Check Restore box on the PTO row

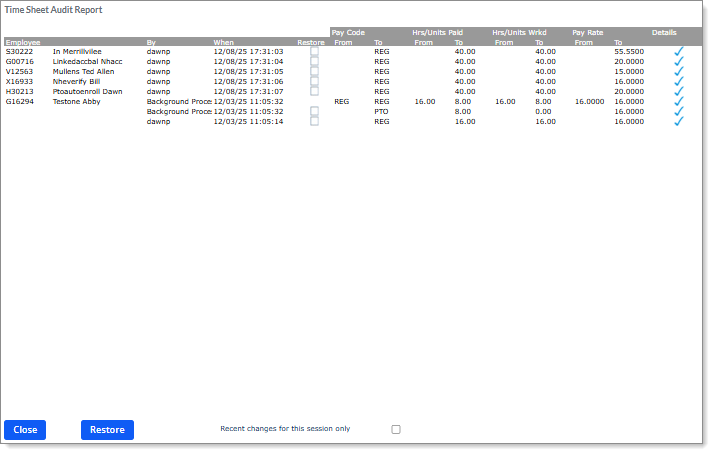tap(315, 111)
